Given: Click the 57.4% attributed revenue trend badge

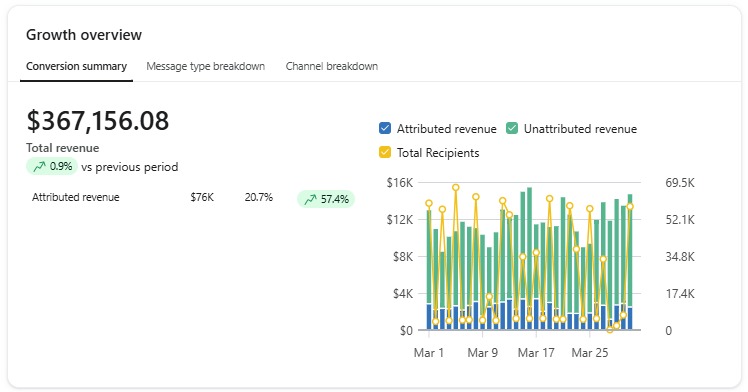Looking at the screenshot, I should [x=326, y=199].
